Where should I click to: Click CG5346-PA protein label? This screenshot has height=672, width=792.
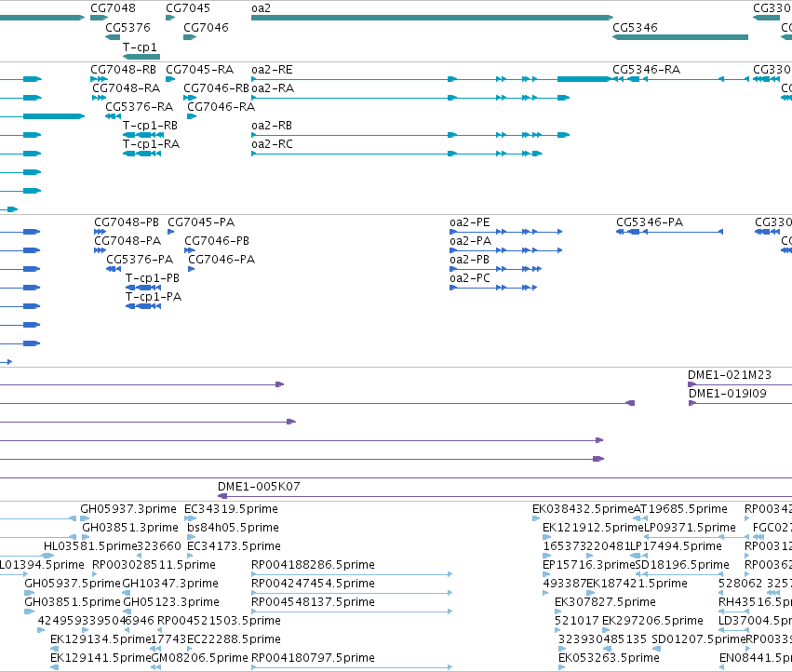coord(650,222)
